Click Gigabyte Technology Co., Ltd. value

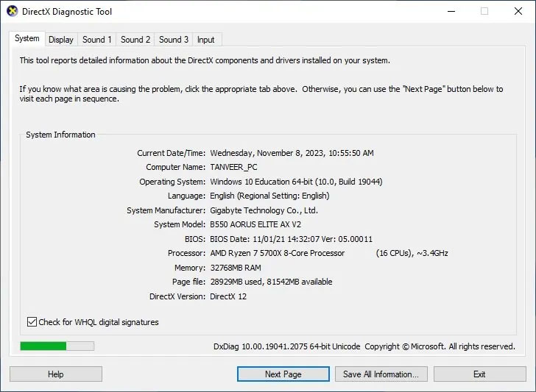[x=264, y=210]
